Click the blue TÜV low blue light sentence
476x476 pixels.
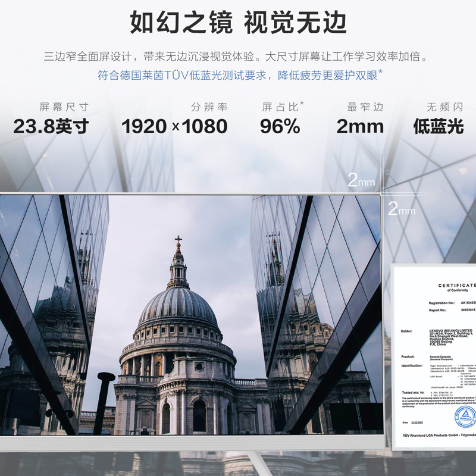[x=240, y=76]
